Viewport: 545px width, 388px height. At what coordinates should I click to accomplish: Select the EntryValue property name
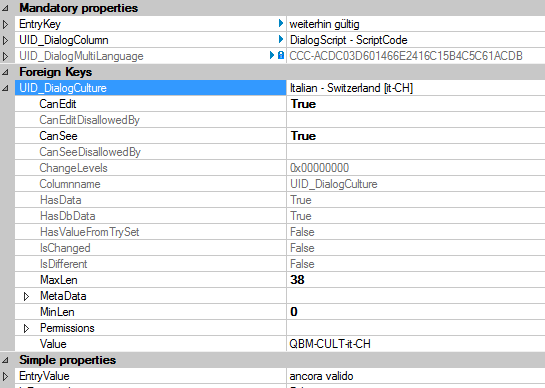click(x=44, y=376)
